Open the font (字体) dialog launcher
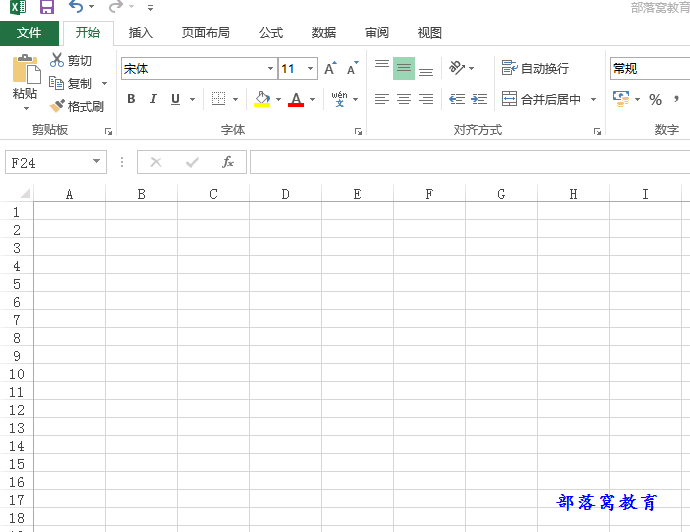Viewport: 690px width, 532px height. click(x=358, y=131)
